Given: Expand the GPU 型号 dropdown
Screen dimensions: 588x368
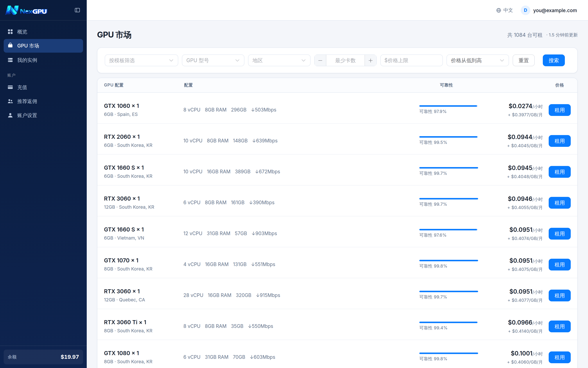Looking at the screenshot, I should point(213,60).
